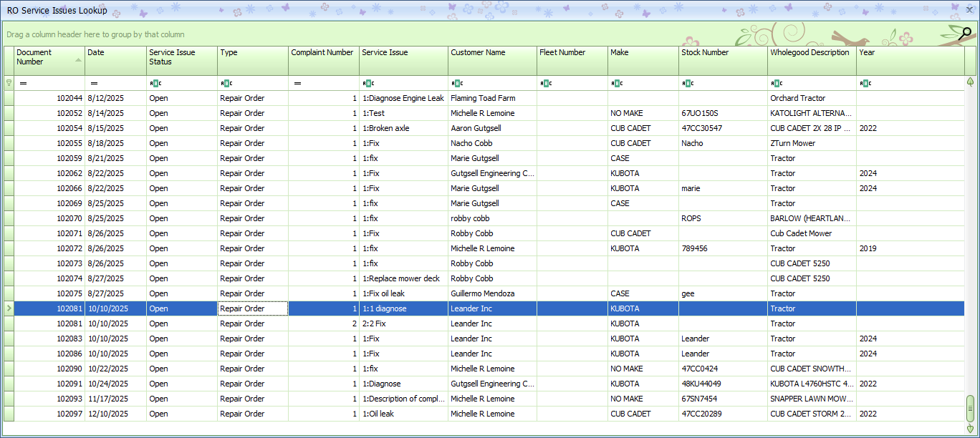Click the ABC filter icon under Make
The height and width of the screenshot is (438, 980).
tap(615, 84)
